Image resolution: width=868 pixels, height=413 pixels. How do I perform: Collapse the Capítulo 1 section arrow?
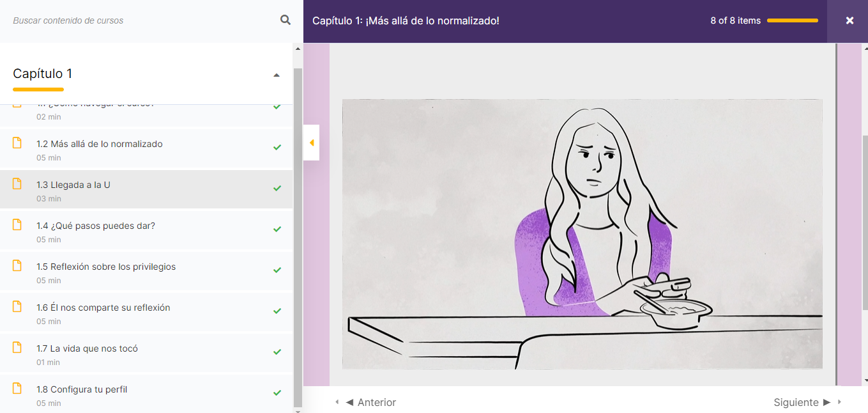277,75
